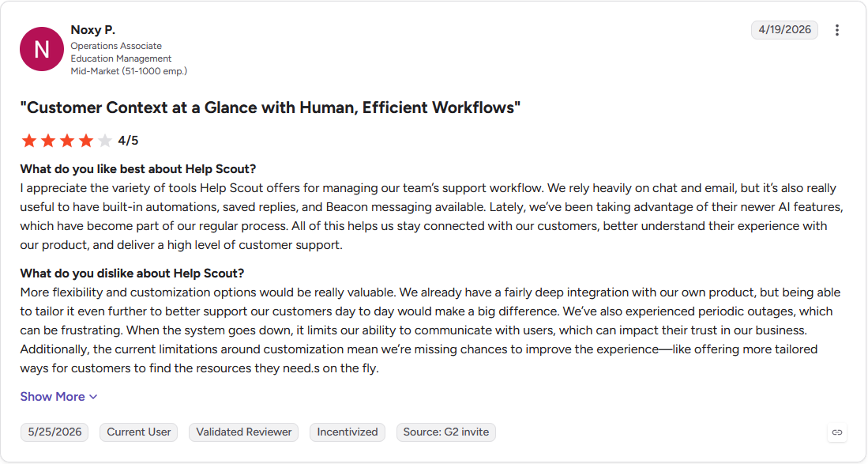Click the Source: G2 invite tag

[445, 432]
